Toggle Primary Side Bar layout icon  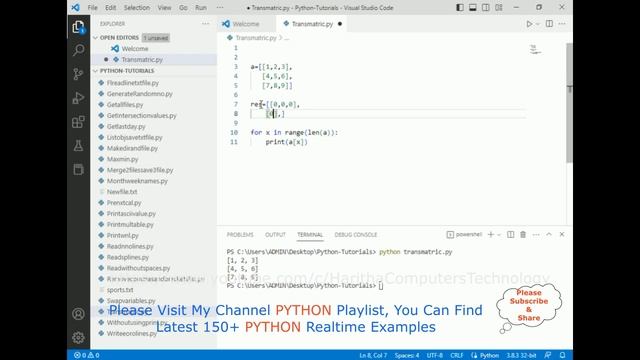[460, 7]
